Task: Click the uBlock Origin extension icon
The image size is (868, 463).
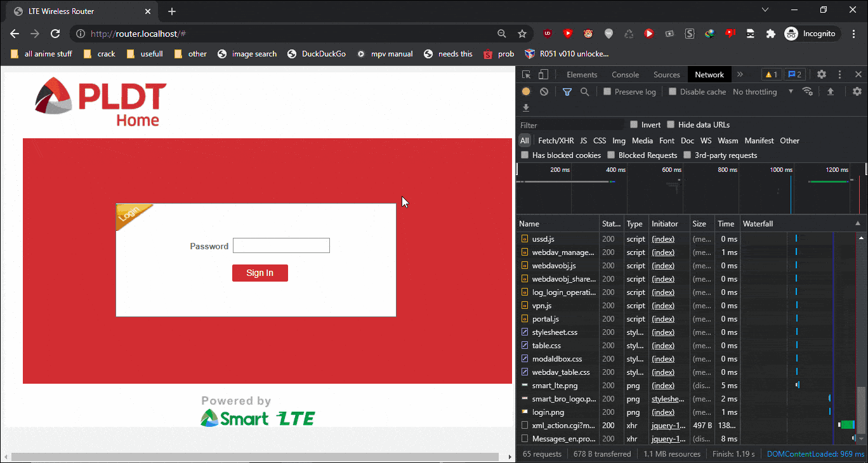Action: (547, 34)
